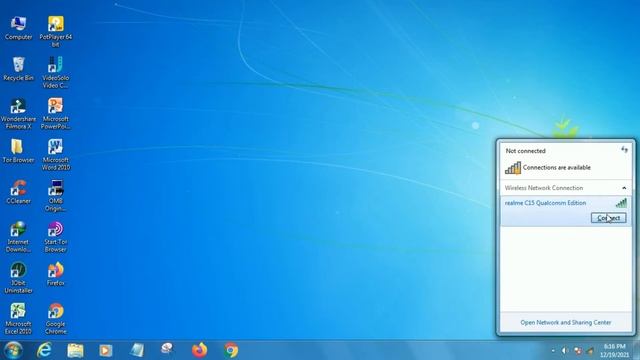Select the Microsoft Word 2010 shortcut
Viewport: 640px width, 360px height.
point(56,155)
